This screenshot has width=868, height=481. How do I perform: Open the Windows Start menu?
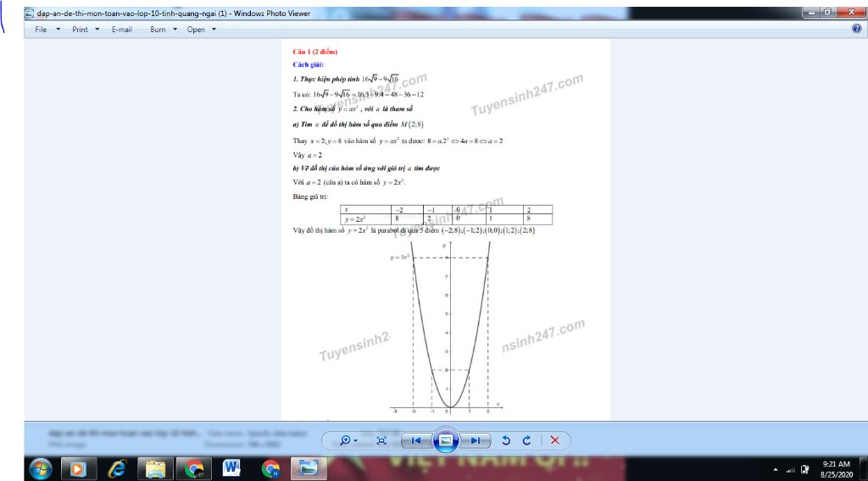pos(41,469)
